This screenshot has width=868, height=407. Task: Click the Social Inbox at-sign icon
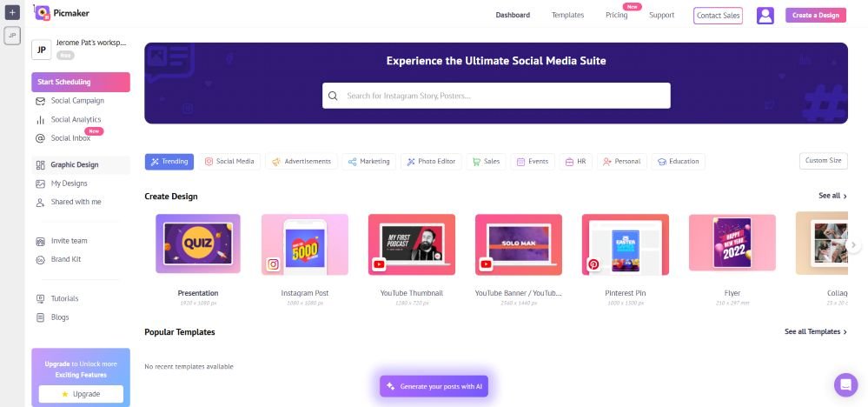pos(41,138)
